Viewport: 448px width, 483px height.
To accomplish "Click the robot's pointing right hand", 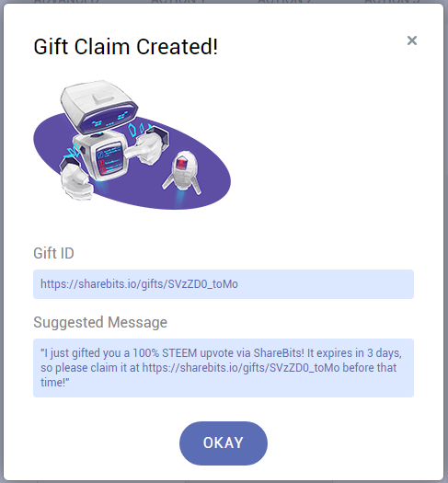I will click(x=149, y=144).
